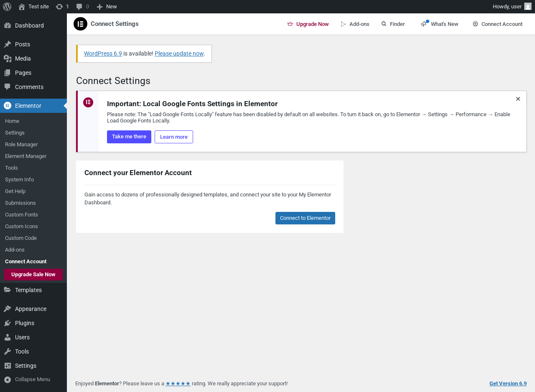535x392 pixels.
Task: Open the Add-ons header link
Action: point(355,24)
